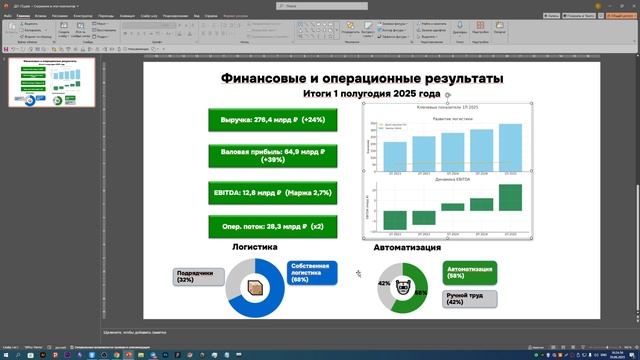The image size is (640, 360).
Task: Start slideshow from status bar icon
Action: click(583, 347)
